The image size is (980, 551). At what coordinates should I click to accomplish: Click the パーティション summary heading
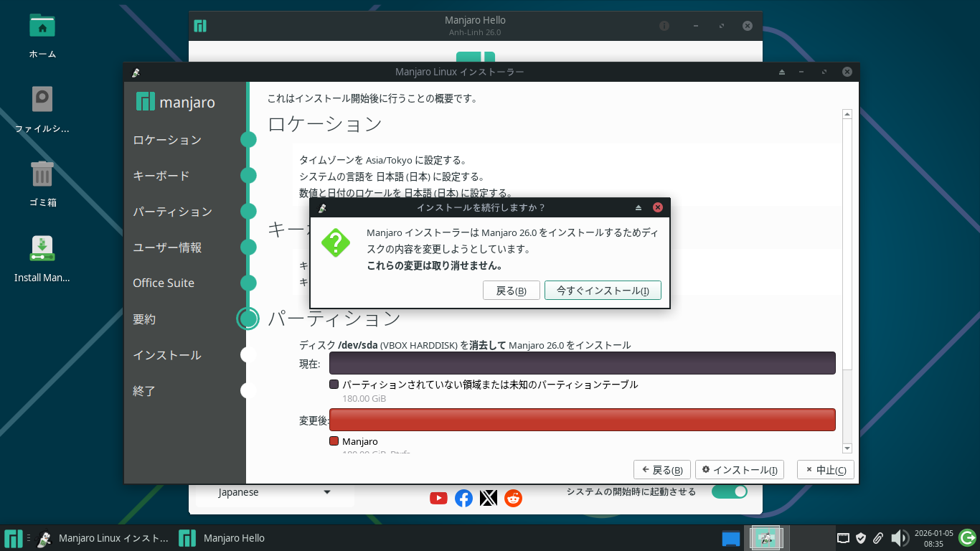334,319
